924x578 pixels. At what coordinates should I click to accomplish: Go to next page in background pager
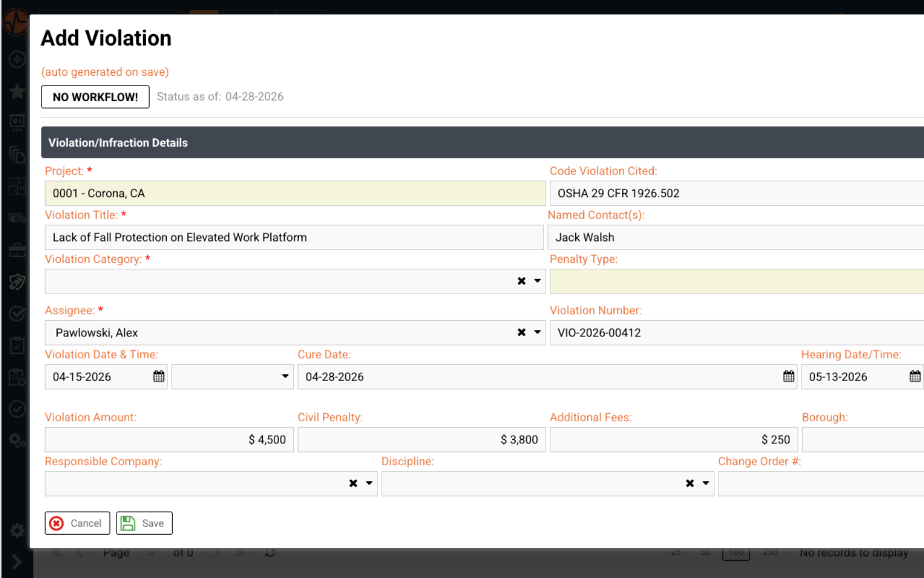point(217,553)
